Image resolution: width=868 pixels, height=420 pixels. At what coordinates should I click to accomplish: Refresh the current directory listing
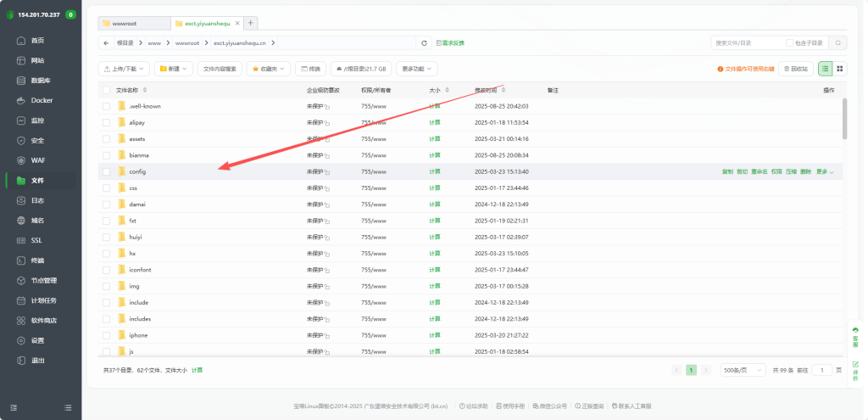424,42
